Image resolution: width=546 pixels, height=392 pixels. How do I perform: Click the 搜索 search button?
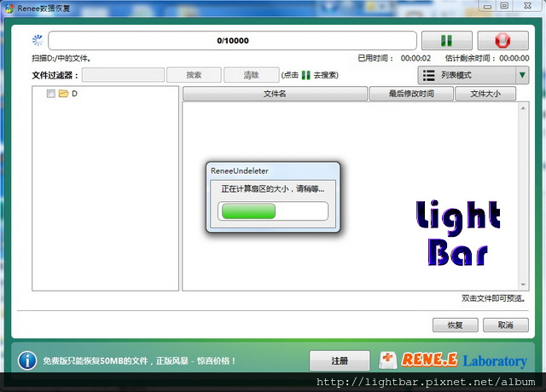[194, 75]
